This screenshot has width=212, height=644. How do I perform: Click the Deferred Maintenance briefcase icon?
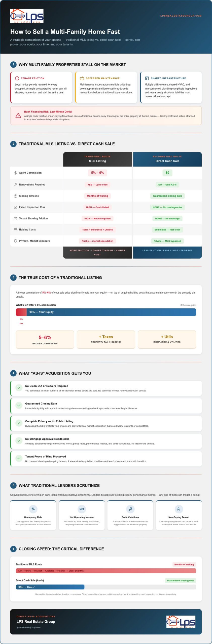click(82, 78)
